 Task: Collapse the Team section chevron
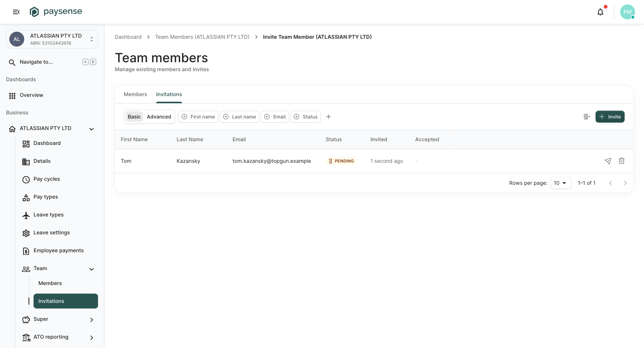pyautogui.click(x=92, y=269)
